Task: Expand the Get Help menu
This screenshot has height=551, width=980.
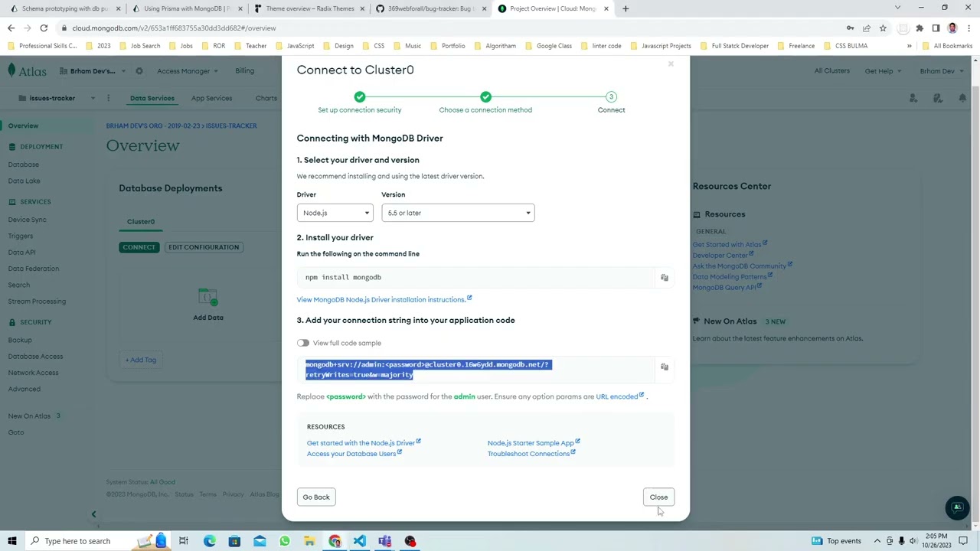Action: [x=883, y=71]
